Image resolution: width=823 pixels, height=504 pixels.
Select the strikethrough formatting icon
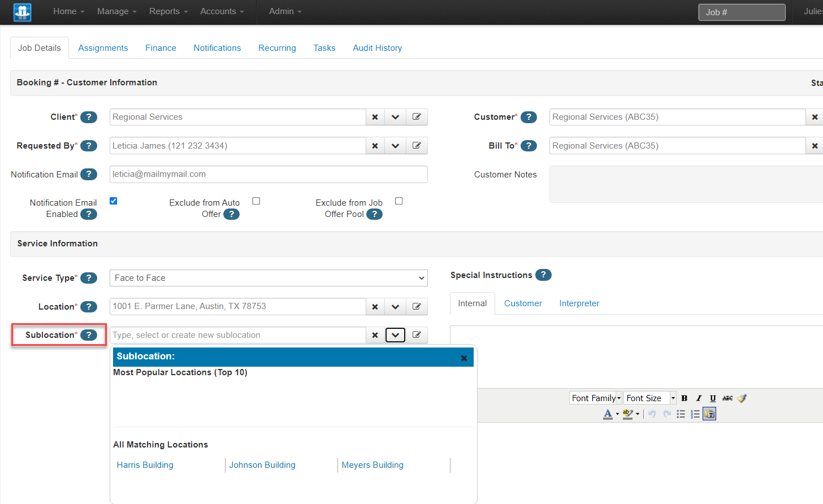[727, 398]
